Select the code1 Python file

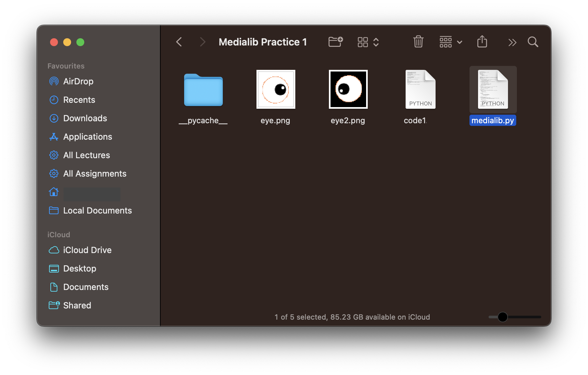420,90
